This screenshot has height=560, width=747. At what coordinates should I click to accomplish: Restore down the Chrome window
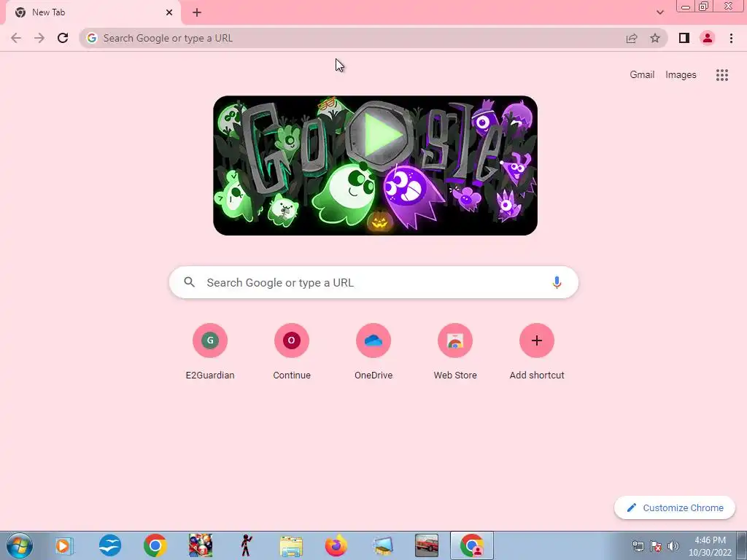click(704, 7)
